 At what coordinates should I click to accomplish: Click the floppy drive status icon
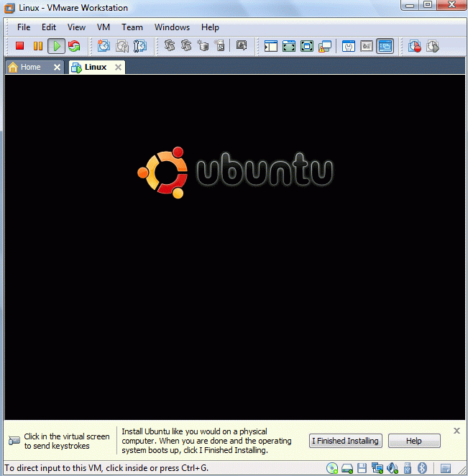(362, 468)
